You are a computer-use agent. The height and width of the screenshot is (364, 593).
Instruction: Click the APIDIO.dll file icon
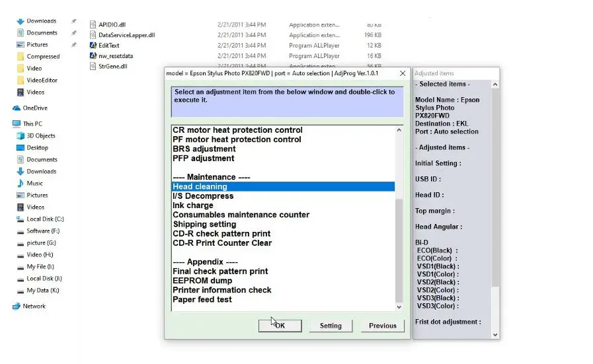[x=93, y=24]
